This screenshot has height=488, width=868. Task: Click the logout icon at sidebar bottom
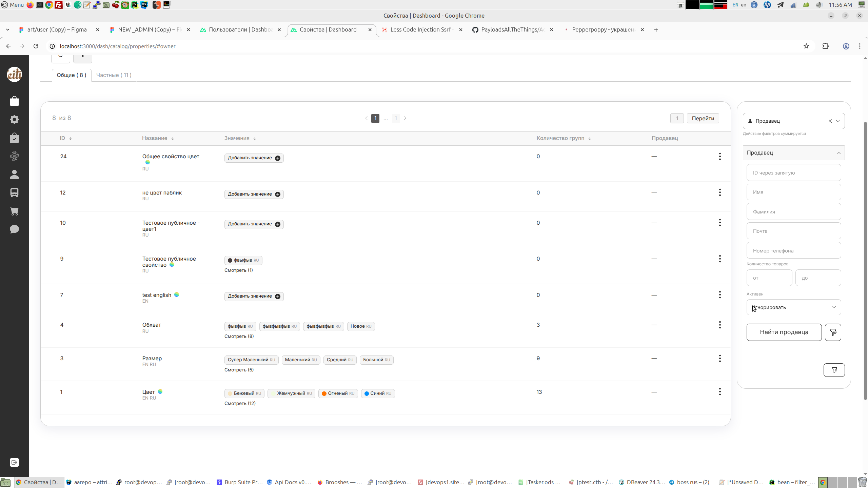(x=14, y=462)
